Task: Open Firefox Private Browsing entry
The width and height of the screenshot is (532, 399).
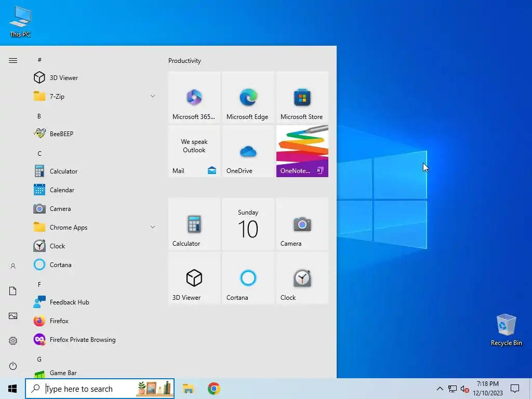Action: coord(95,339)
